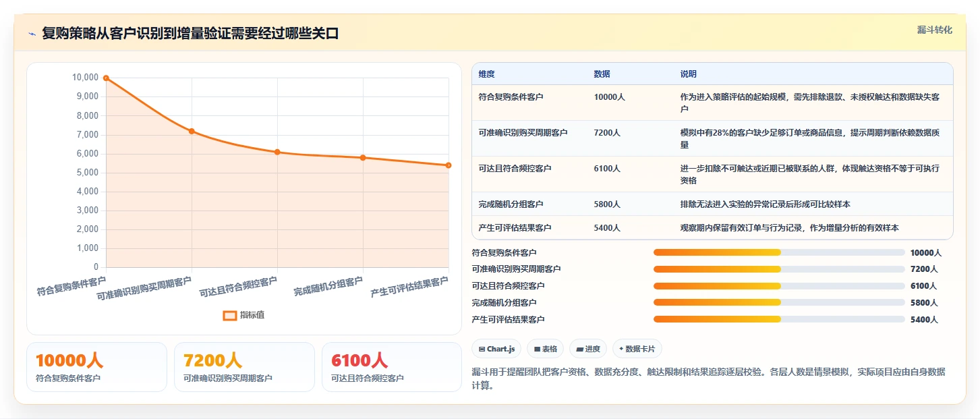Click the chart point for 可准确识别购买周期客户
Viewport: 980px width, 419px height.
point(192,131)
